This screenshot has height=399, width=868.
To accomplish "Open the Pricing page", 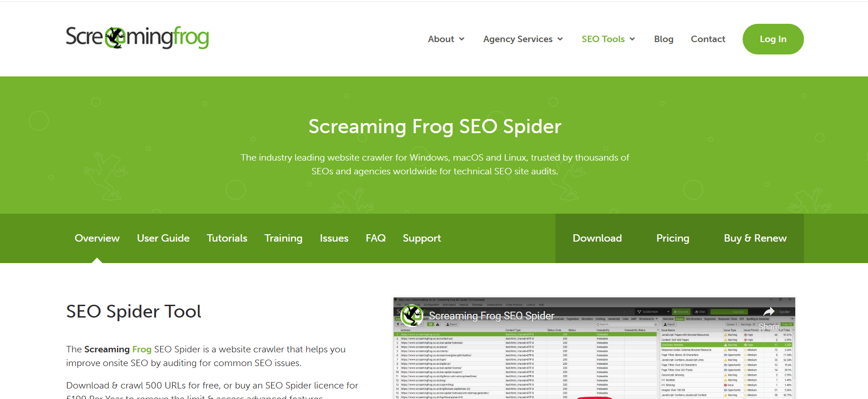I will (x=673, y=238).
